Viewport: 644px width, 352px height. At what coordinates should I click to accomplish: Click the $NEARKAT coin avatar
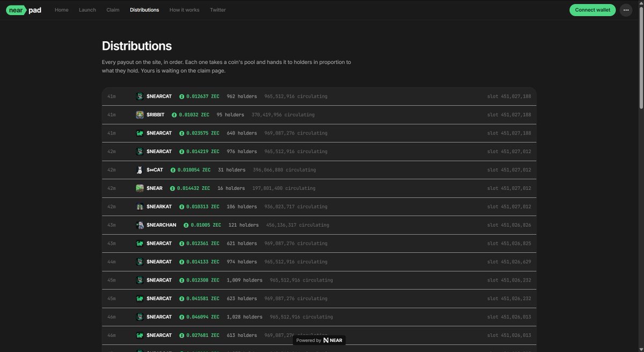coord(140,207)
